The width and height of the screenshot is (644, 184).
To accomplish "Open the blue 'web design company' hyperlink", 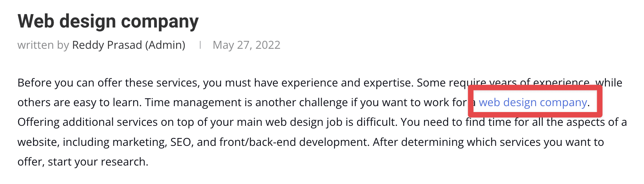I will pos(533,103).
